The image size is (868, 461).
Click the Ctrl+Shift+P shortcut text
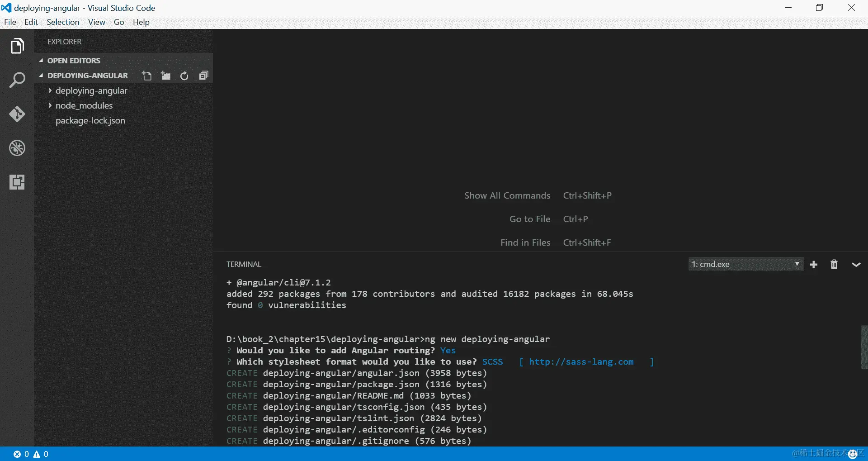[587, 195]
